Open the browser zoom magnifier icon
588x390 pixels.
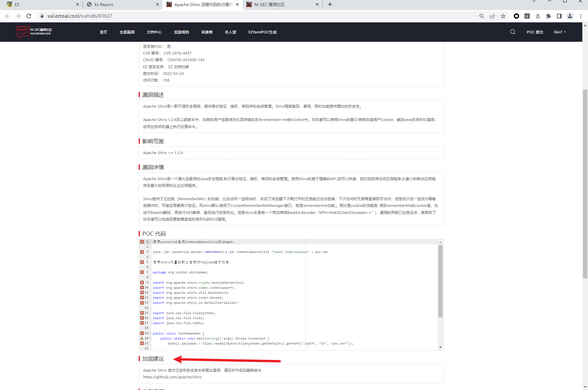tap(482, 16)
